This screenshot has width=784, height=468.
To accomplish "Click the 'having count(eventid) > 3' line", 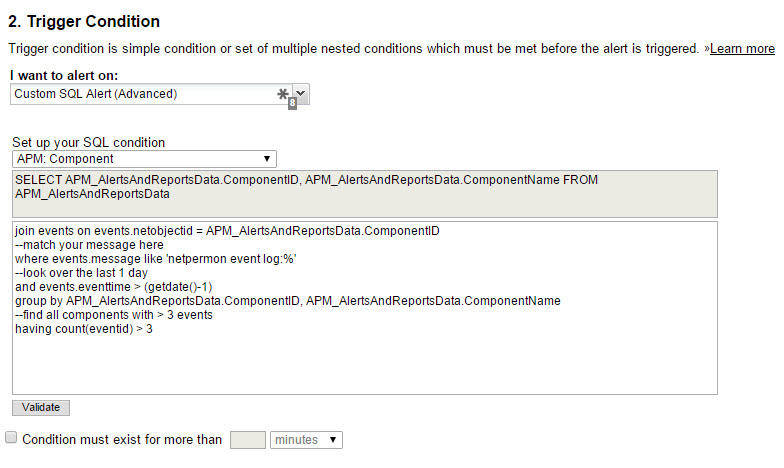I will tap(84, 329).
